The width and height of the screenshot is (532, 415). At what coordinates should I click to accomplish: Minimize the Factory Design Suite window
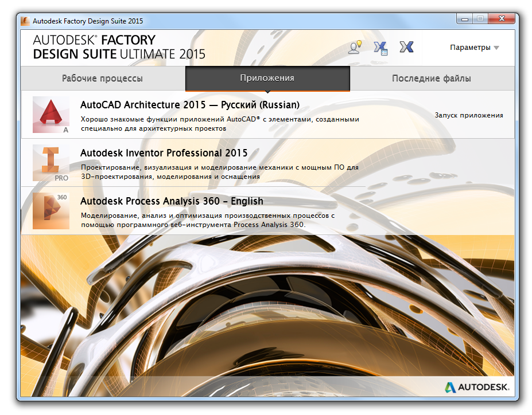464,19
